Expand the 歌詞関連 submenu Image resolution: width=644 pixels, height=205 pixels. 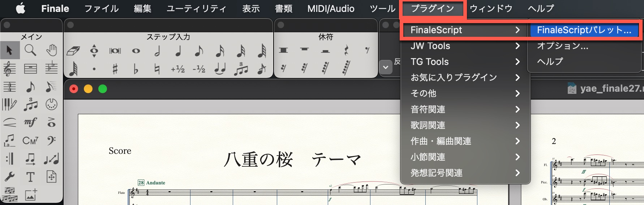click(465, 125)
